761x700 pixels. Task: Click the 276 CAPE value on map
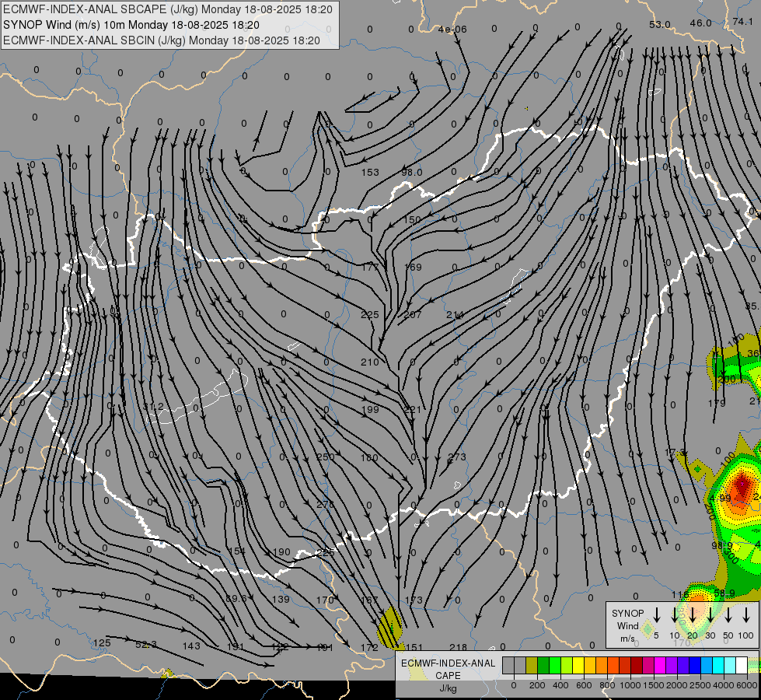click(325, 504)
